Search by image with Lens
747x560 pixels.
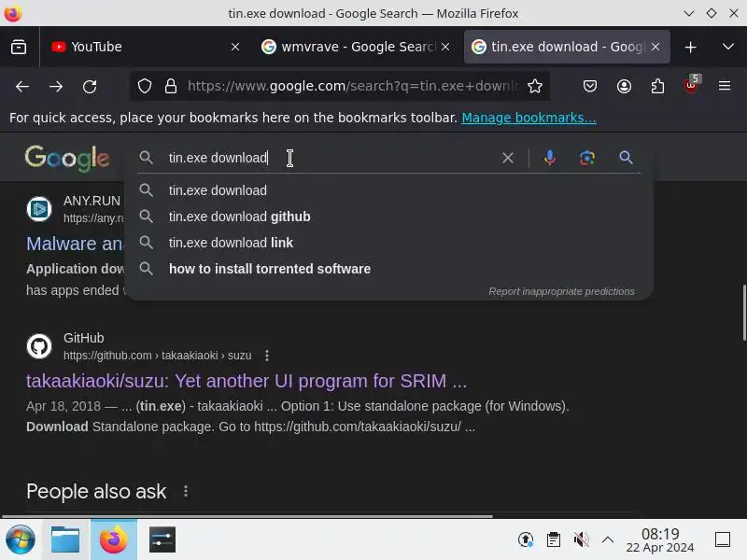coord(587,158)
